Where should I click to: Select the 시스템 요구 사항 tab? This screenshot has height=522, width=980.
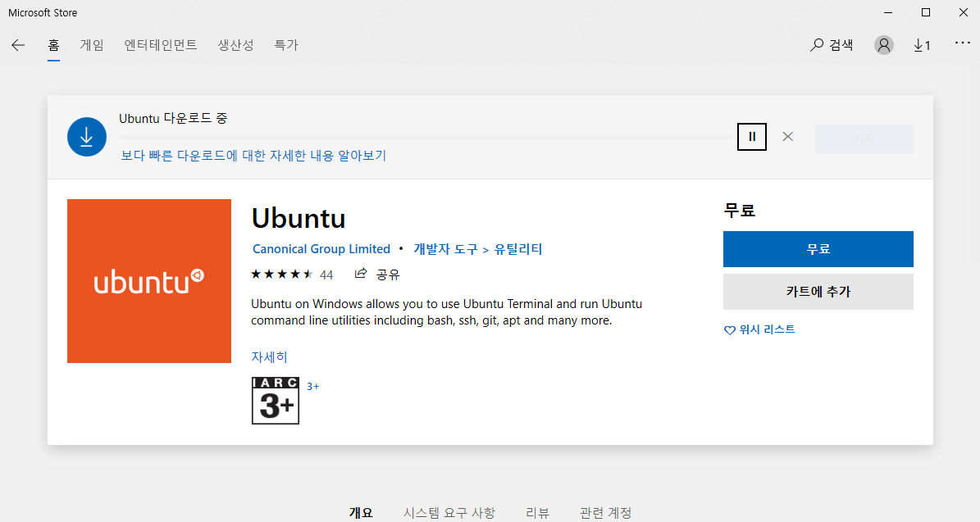coord(449,513)
